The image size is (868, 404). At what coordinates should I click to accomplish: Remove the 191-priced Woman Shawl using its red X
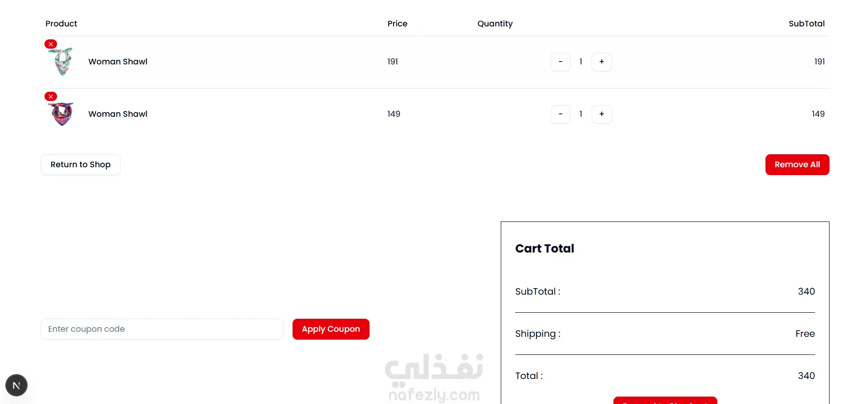click(51, 44)
